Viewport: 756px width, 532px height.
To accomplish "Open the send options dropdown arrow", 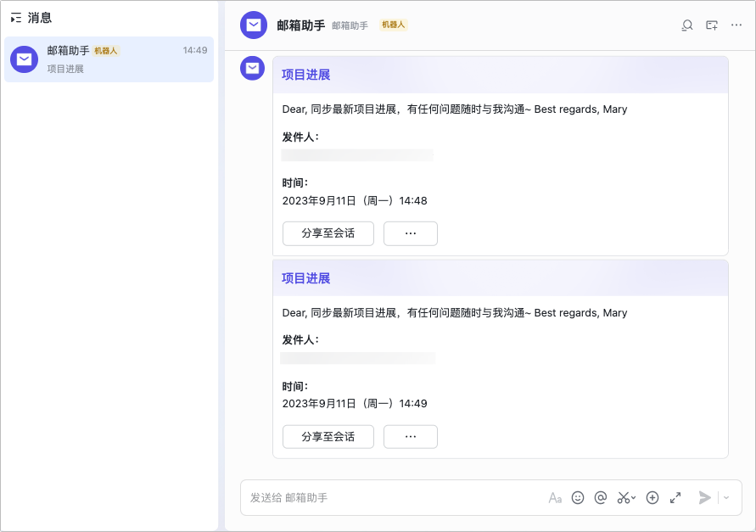I will (x=726, y=498).
